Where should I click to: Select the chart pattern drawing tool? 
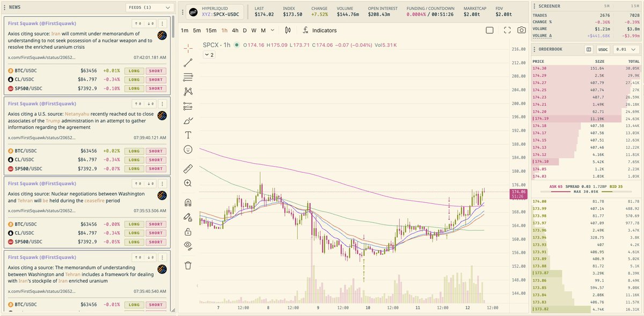(x=188, y=92)
